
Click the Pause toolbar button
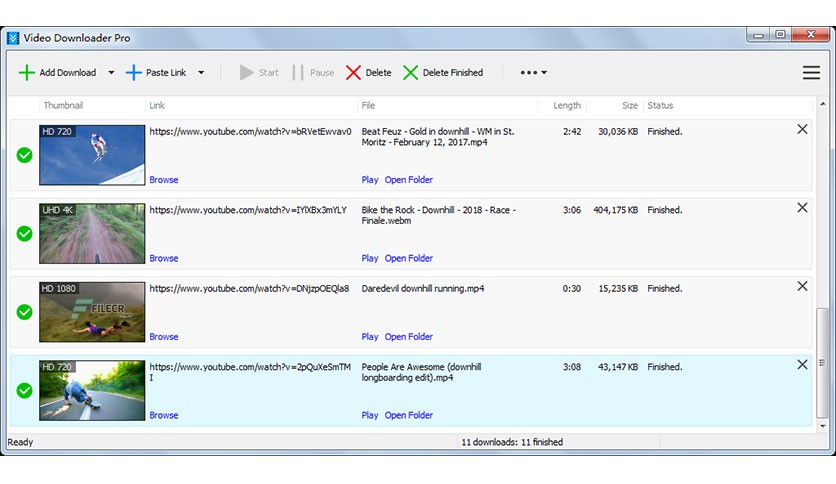tap(314, 72)
